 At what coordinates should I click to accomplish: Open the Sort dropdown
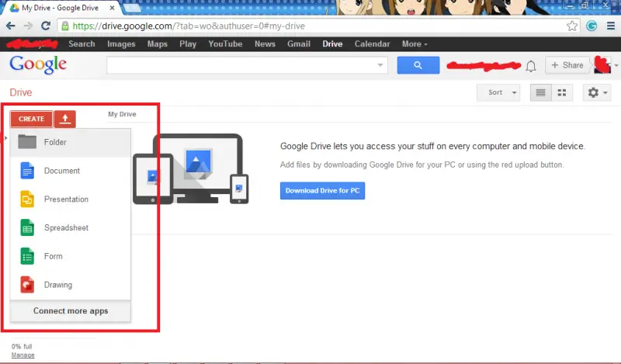[x=498, y=92]
